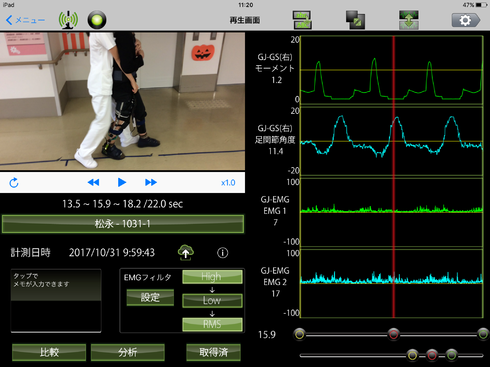Tap the battery 47% indicator
This screenshot has width=490, height=367.
tap(475, 5)
